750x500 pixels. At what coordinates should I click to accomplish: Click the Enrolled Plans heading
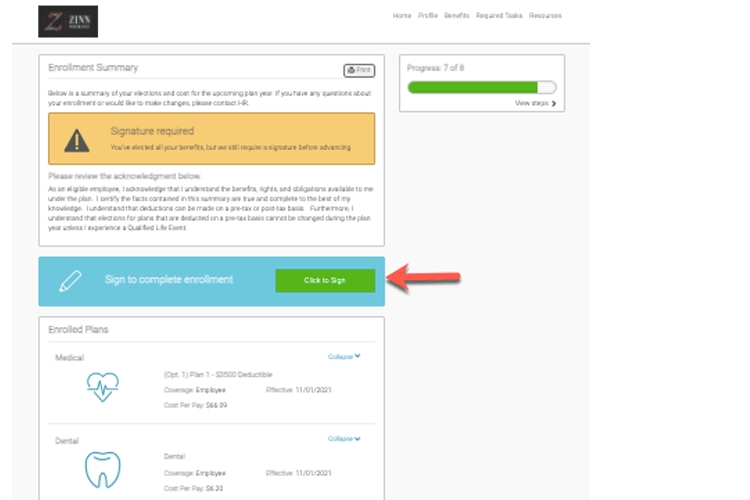point(79,329)
